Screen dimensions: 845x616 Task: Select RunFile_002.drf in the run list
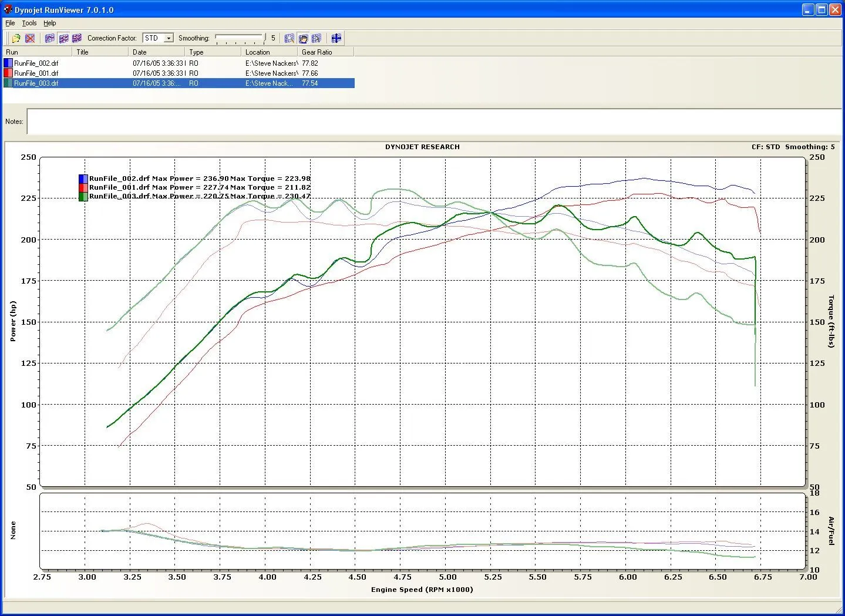tap(36, 63)
